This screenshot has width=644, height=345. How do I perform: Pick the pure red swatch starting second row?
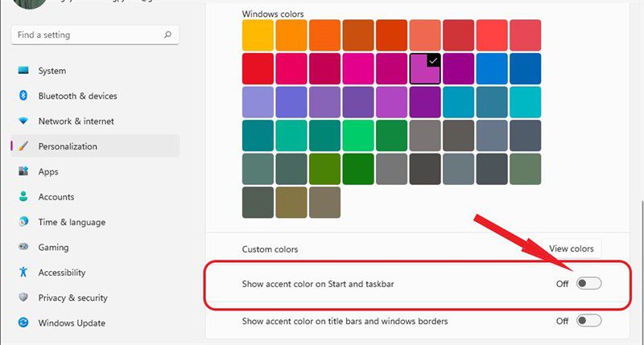pyautogui.click(x=258, y=68)
